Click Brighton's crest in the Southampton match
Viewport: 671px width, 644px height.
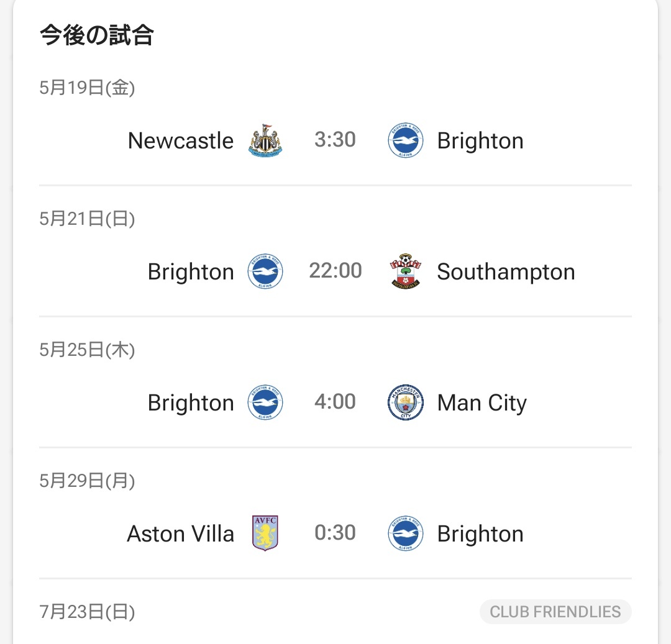pos(265,271)
